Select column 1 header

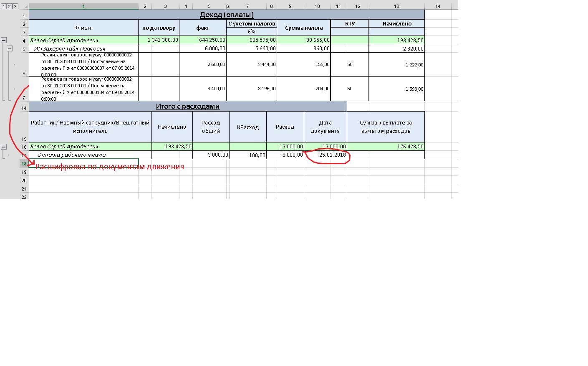pyautogui.click(x=83, y=6)
